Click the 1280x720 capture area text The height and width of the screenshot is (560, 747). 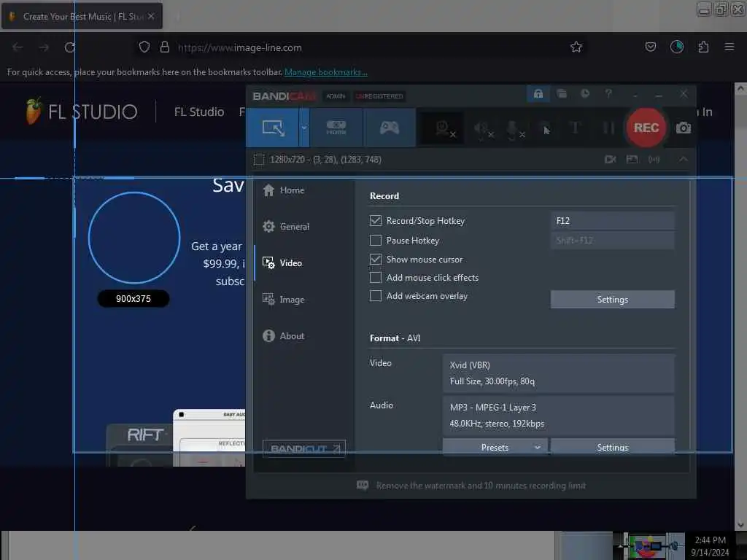tap(325, 160)
